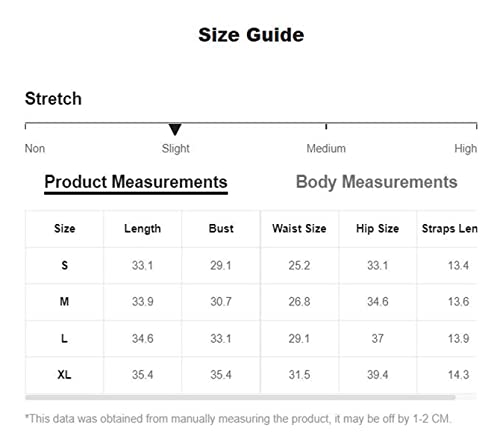The image size is (500, 448).
Task: Switch to the Body Measurements tab
Action: tap(376, 182)
